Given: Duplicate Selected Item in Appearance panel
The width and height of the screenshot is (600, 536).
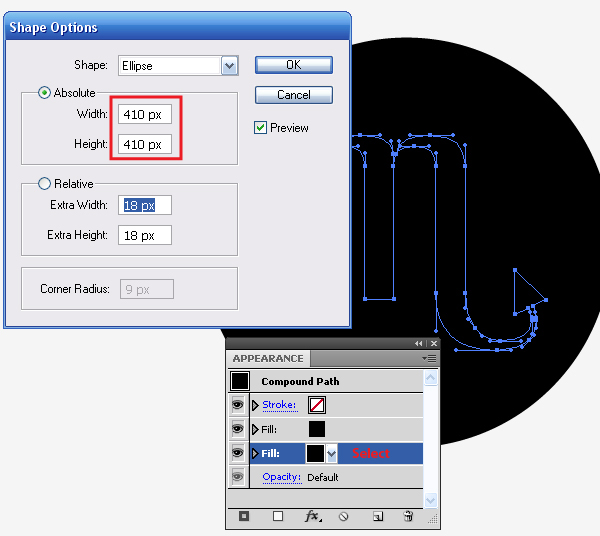Looking at the screenshot, I should pos(378,516).
